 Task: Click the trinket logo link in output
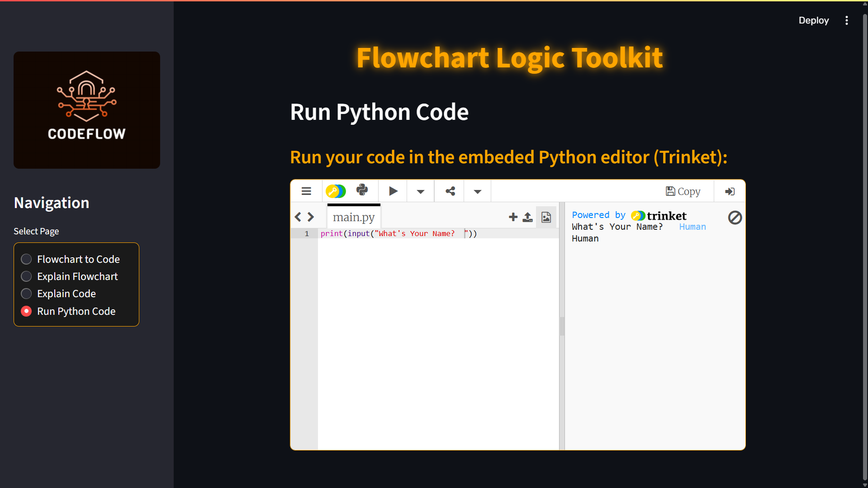tap(659, 216)
